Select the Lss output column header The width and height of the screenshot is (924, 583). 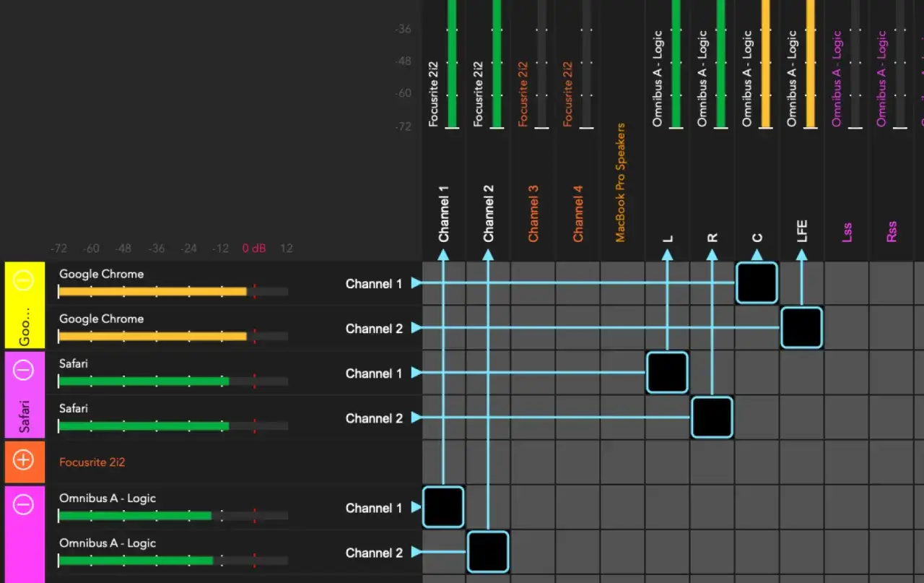click(x=847, y=231)
